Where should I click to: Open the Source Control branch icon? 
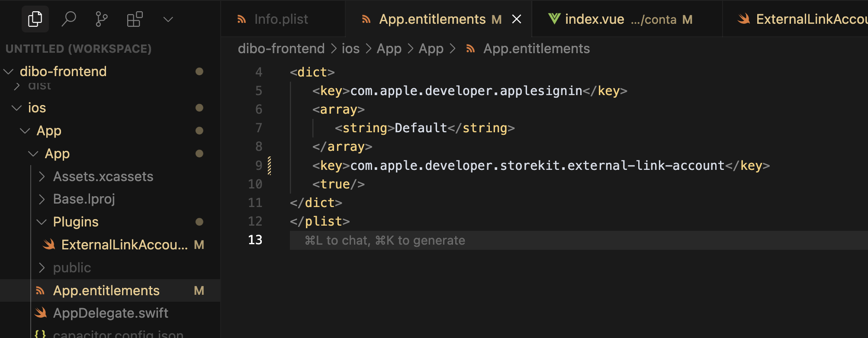click(x=101, y=19)
